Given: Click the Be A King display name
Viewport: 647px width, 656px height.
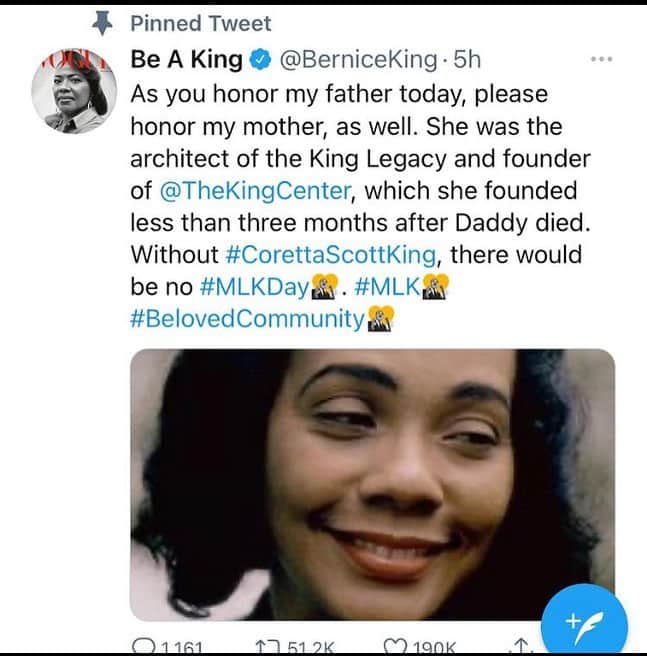Looking at the screenshot, I should coord(187,59).
